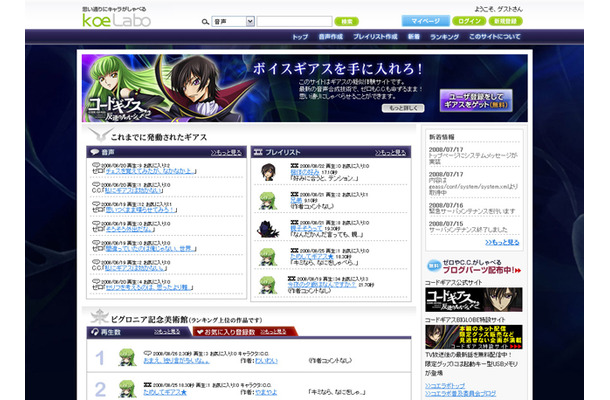This screenshot has height=400, width=610.
Task: Click speech bubble icon above 間違っていたのは俺じゃない
Action: (x=96, y=243)
